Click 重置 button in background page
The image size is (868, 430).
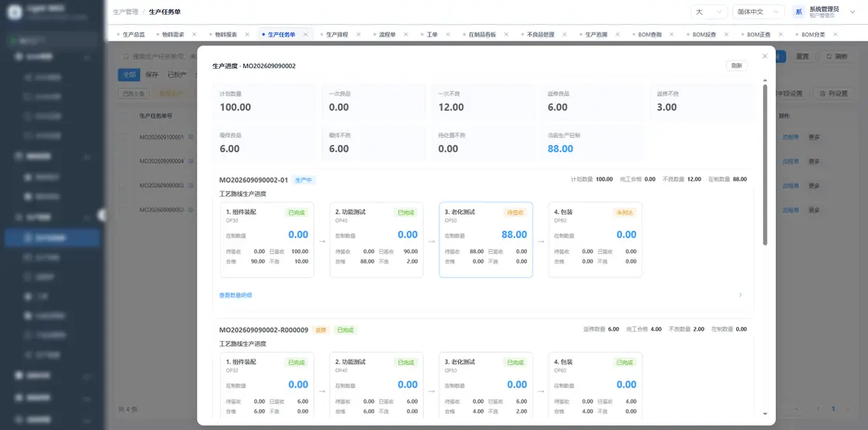point(802,56)
